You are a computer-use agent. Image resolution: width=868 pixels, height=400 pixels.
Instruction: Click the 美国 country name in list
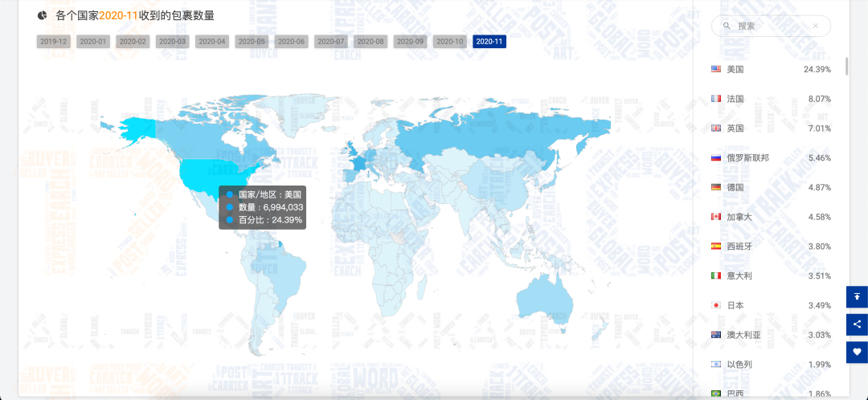735,69
